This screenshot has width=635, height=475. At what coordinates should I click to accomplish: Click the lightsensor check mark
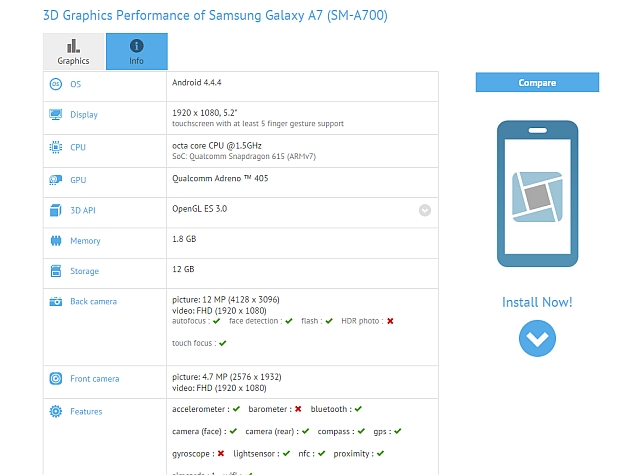[x=286, y=454]
